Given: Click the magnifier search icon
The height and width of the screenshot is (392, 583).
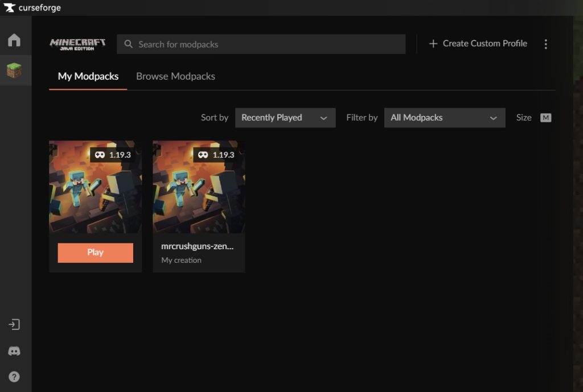Looking at the screenshot, I should (128, 44).
